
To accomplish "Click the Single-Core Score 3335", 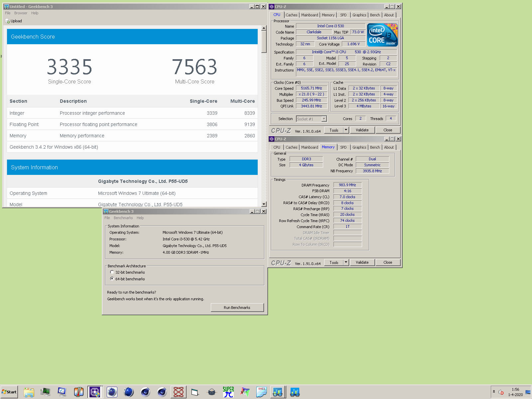I will coord(69,67).
